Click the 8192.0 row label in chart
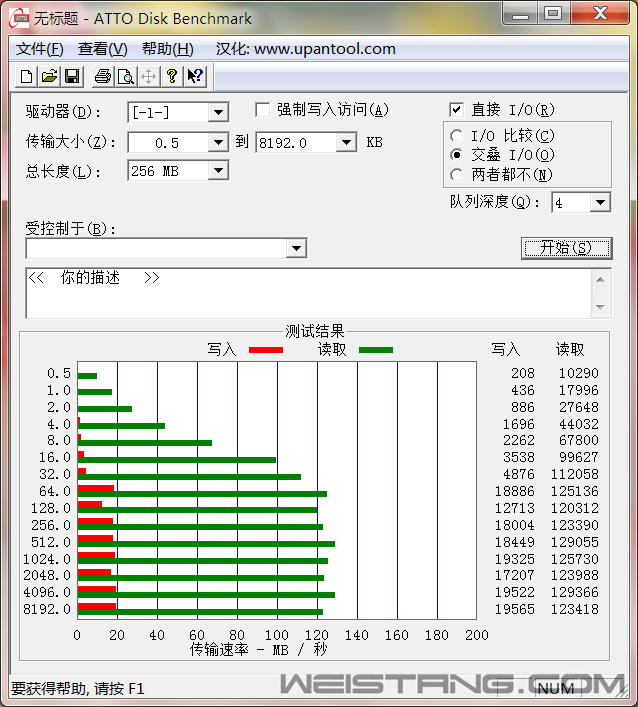638x707 pixels. 47,609
